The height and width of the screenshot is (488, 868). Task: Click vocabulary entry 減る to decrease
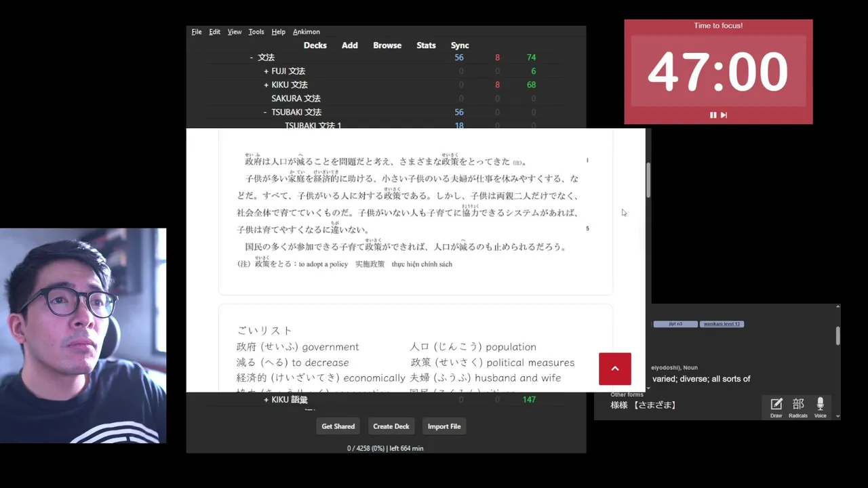click(x=292, y=363)
